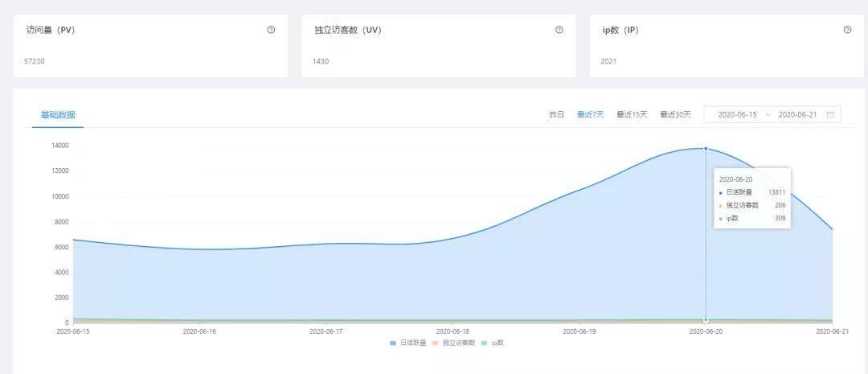
Task: Toggle the ip数 series in chart legend
Action: (x=492, y=343)
